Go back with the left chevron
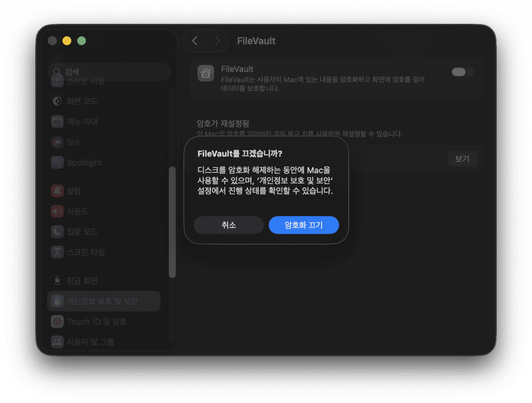532x403 pixels. click(x=195, y=41)
